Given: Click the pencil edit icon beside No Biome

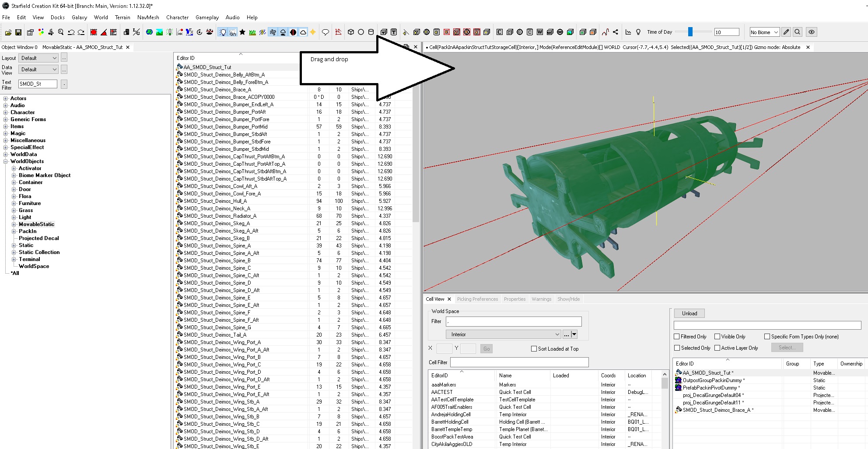Looking at the screenshot, I should click(x=786, y=32).
